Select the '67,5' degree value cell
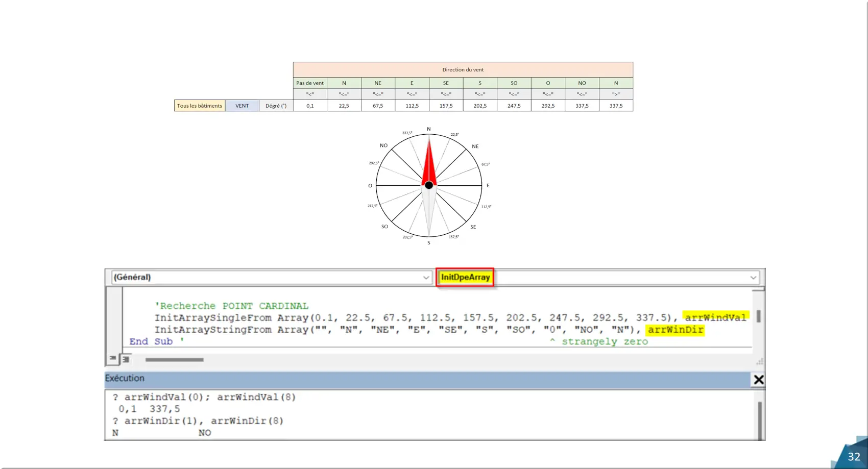This screenshot has width=868, height=469. coord(378,106)
